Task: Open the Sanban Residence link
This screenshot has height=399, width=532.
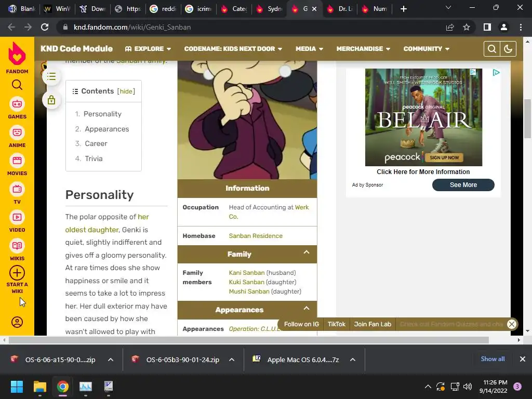Action: coord(256,236)
